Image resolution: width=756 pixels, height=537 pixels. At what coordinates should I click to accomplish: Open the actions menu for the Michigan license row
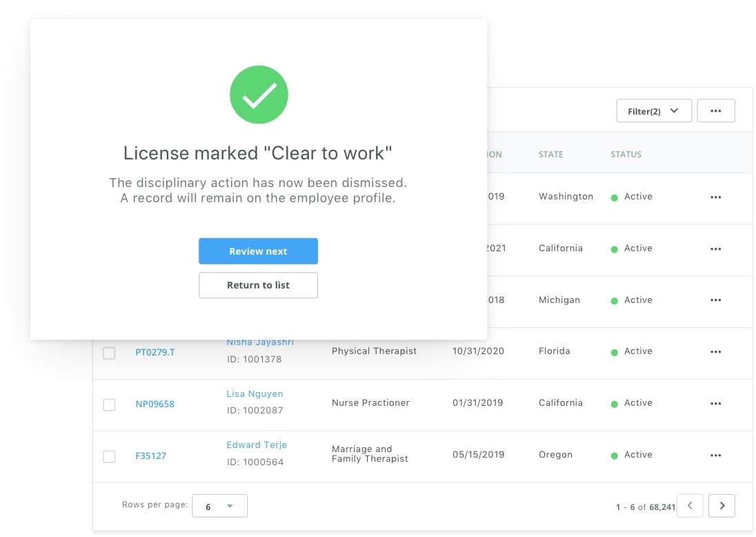(715, 301)
